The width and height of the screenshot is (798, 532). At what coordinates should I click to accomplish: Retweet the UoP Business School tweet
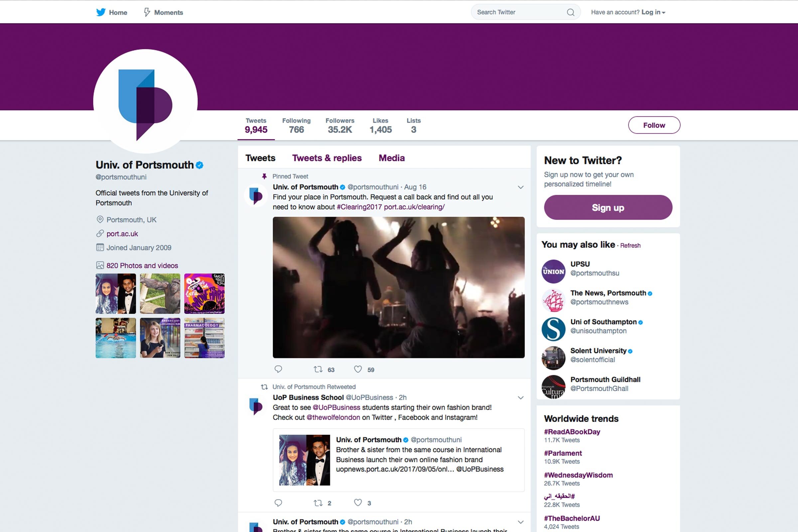coord(318,502)
